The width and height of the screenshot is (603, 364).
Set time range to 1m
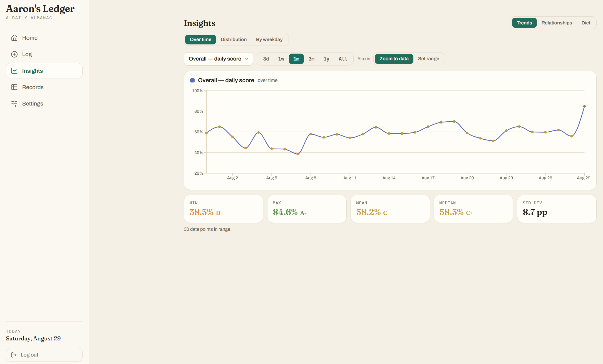(296, 59)
